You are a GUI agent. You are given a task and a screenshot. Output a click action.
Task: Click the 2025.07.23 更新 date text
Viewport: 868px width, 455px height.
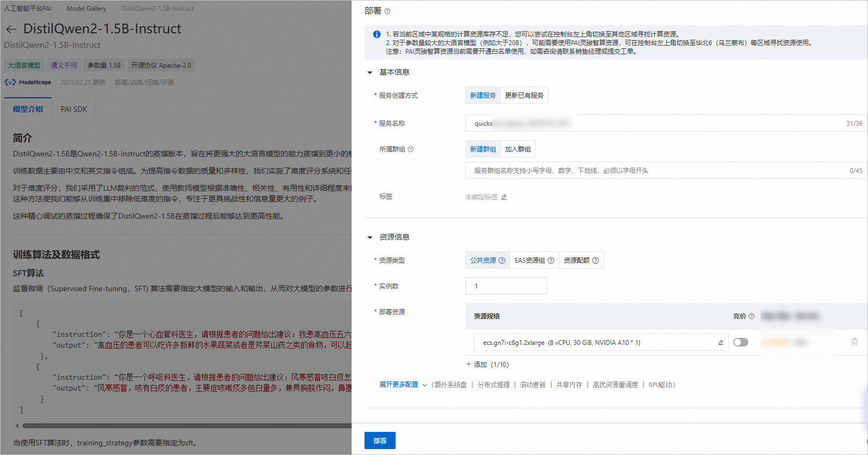click(83, 83)
